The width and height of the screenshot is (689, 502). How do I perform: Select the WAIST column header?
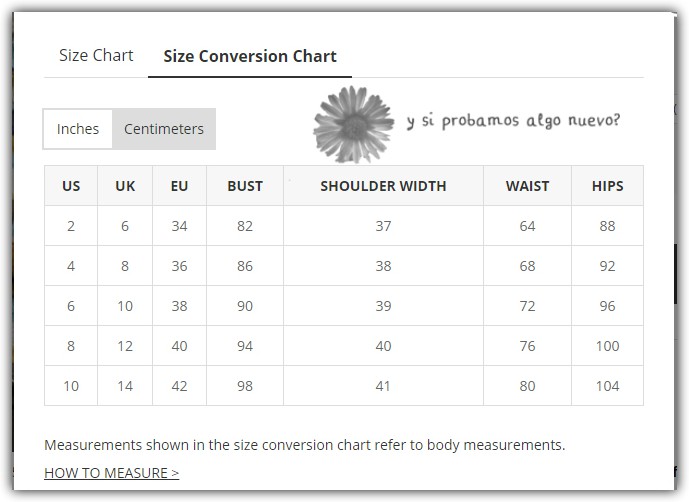coord(527,186)
